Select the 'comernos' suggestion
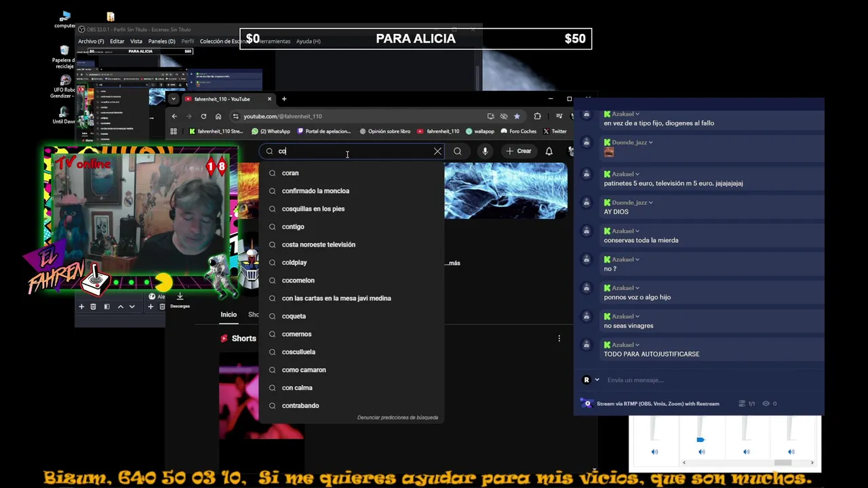Viewport: 868px width, 488px height. [x=351, y=334]
